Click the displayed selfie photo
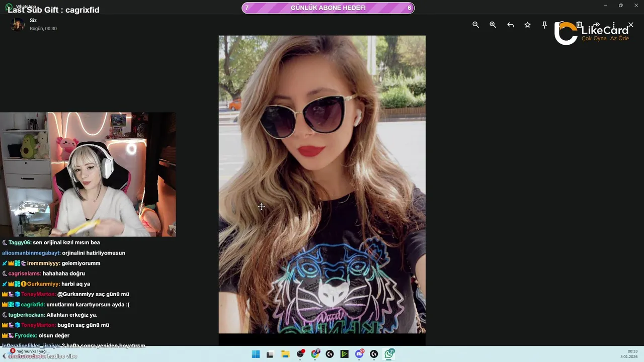Image resolution: width=644 pixels, height=362 pixels. click(322, 184)
